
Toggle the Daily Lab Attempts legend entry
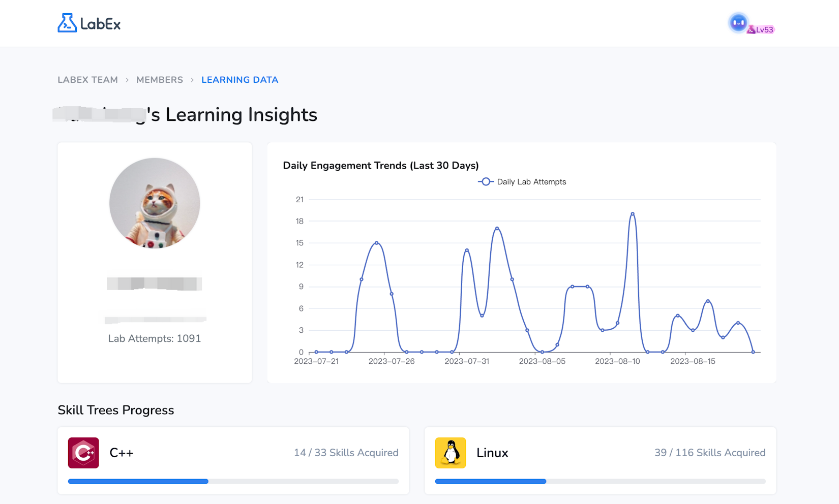point(531,181)
